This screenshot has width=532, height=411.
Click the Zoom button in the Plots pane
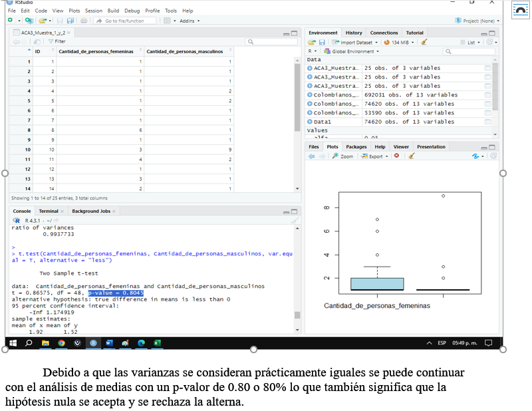click(342, 156)
